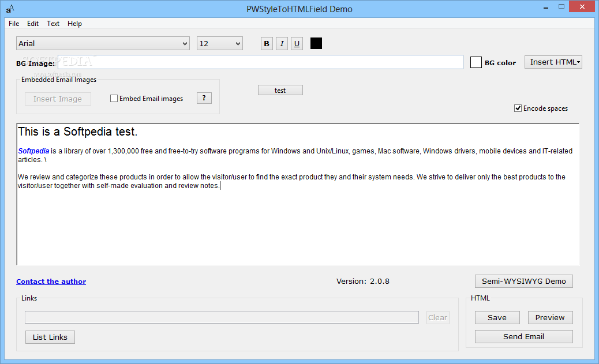The width and height of the screenshot is (599, 364).
Task: Focus the Links text field
Action: pyautogui.click(x=222, y=317)
